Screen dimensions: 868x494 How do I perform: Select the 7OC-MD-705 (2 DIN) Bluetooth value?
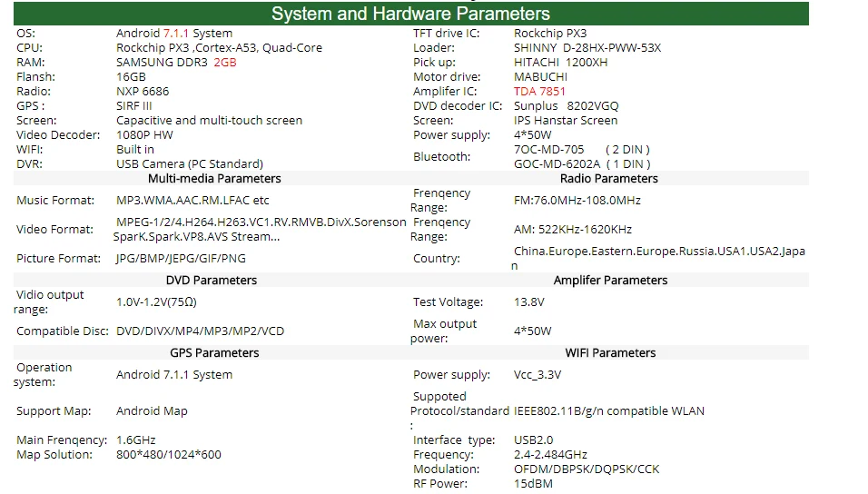(x=582, y=150)
